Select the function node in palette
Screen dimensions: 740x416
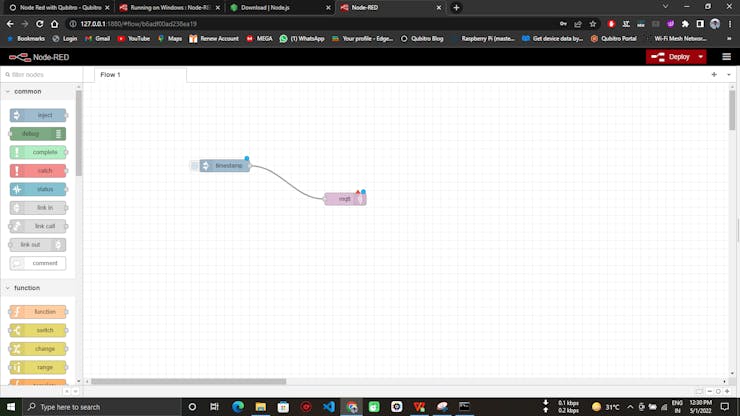(x=38, y=312)
